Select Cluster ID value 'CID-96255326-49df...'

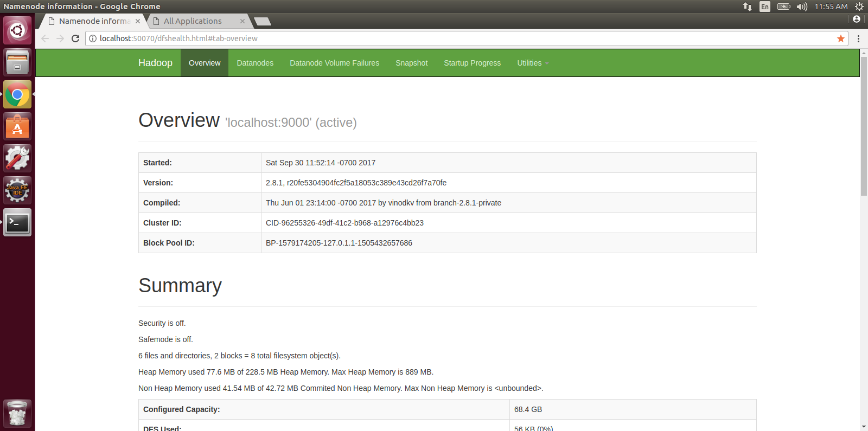(344, 223)
